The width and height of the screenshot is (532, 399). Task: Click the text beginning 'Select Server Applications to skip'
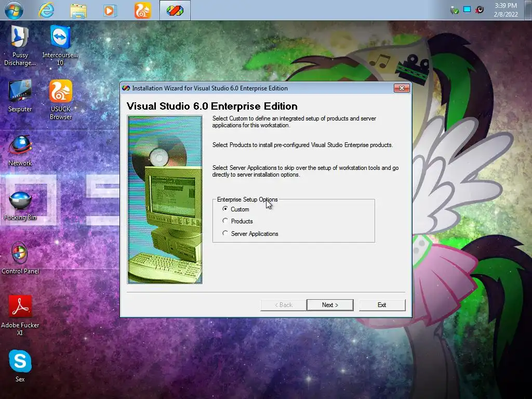[305, 171]
